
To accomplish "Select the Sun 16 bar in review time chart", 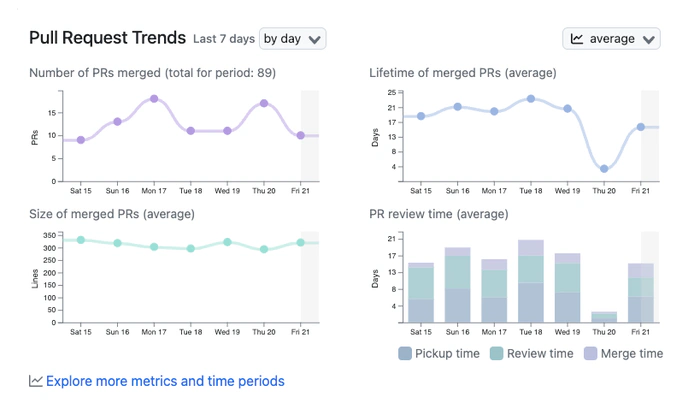I will coord(458,285).
